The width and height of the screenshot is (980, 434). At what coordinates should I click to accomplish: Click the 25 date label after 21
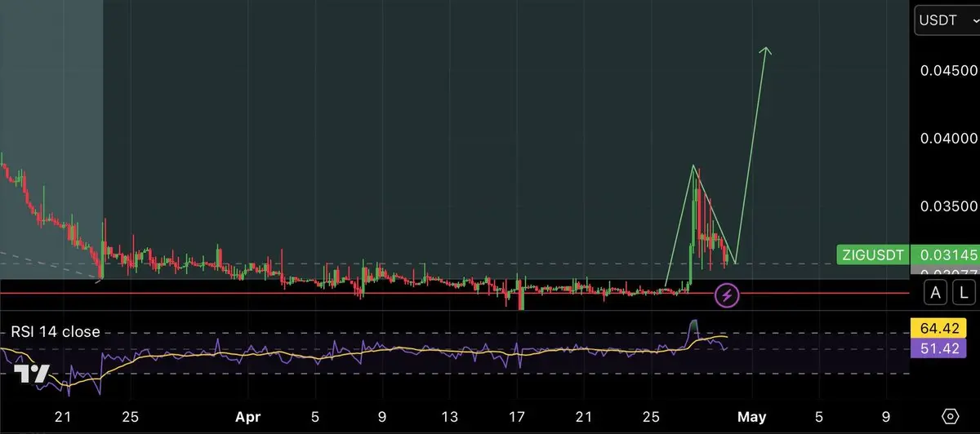point(130,417)
